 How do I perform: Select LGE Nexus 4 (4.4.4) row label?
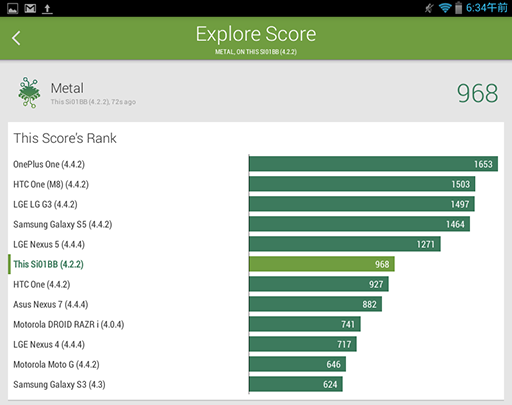pyautogui.click(x=49, y=344)
